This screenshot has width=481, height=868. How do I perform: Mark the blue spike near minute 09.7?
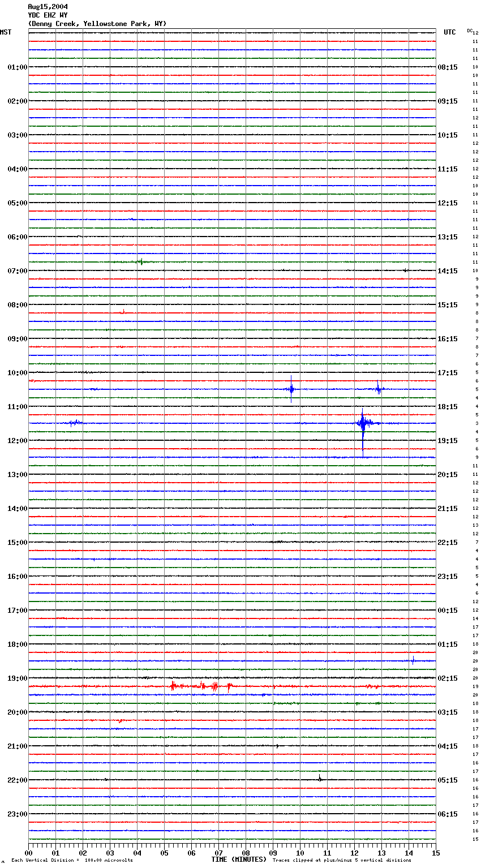point(291,389)
